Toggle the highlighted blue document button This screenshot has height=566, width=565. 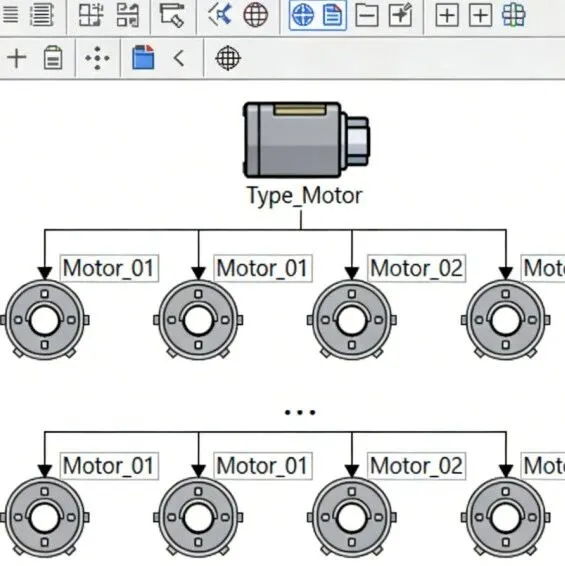(333, 15)
